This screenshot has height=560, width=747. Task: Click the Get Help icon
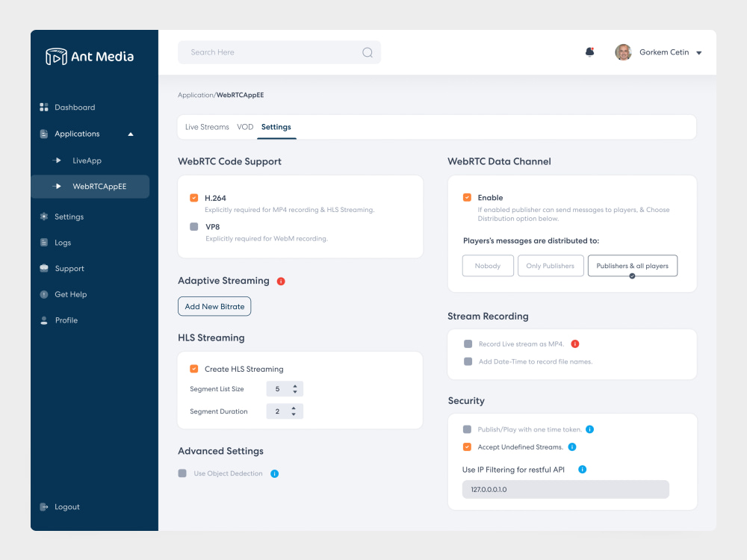click(x=44, y=294)
